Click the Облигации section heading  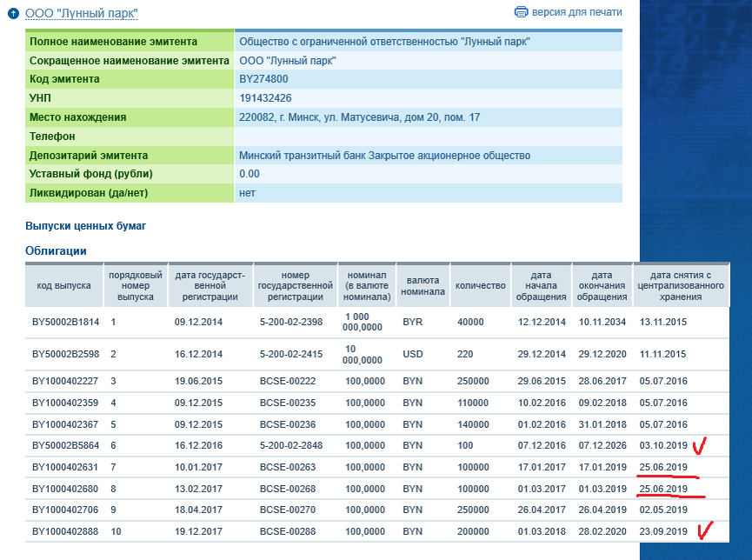tap(56, 251)
